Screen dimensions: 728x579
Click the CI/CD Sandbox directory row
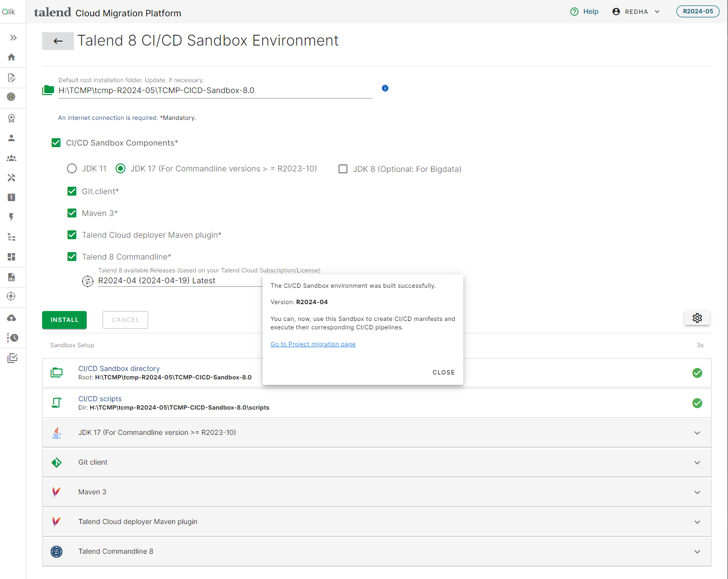point(377,373)
